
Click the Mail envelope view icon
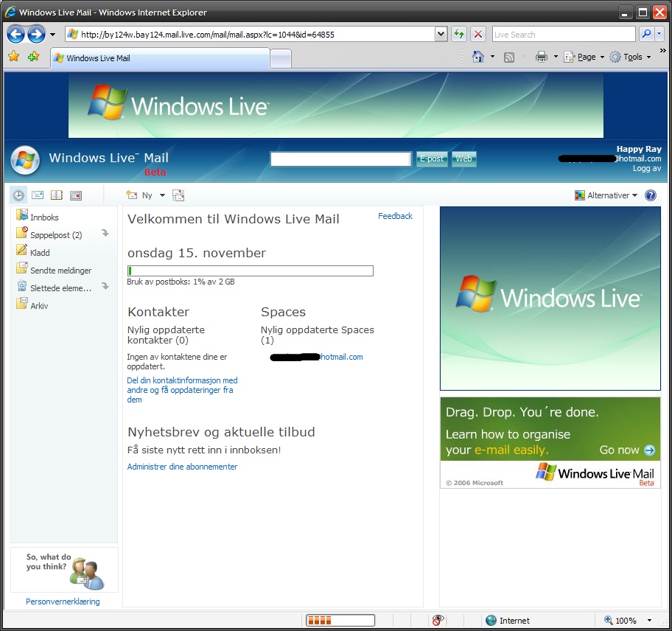38,195
